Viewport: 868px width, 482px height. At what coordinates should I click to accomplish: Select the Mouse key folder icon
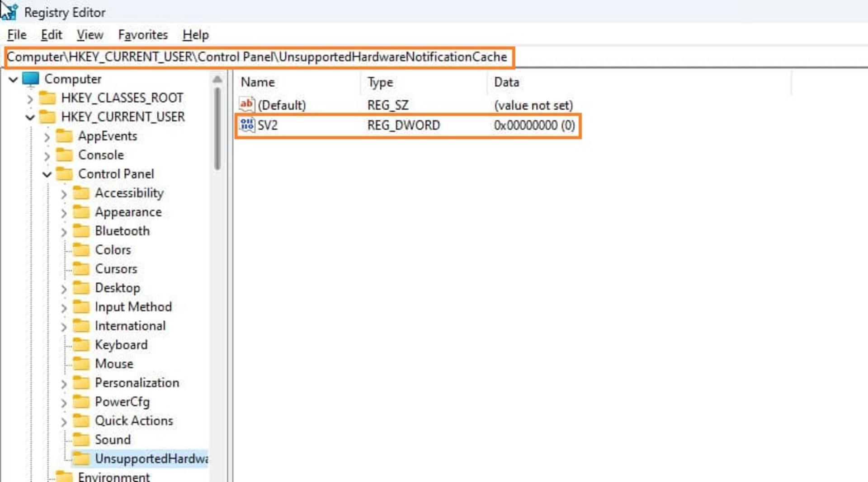[x=81, y=363]
